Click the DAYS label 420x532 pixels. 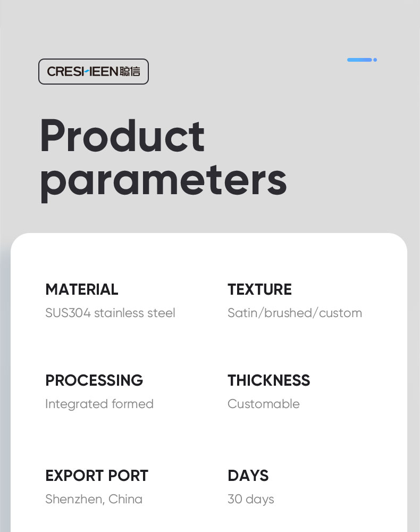[248, 476]
